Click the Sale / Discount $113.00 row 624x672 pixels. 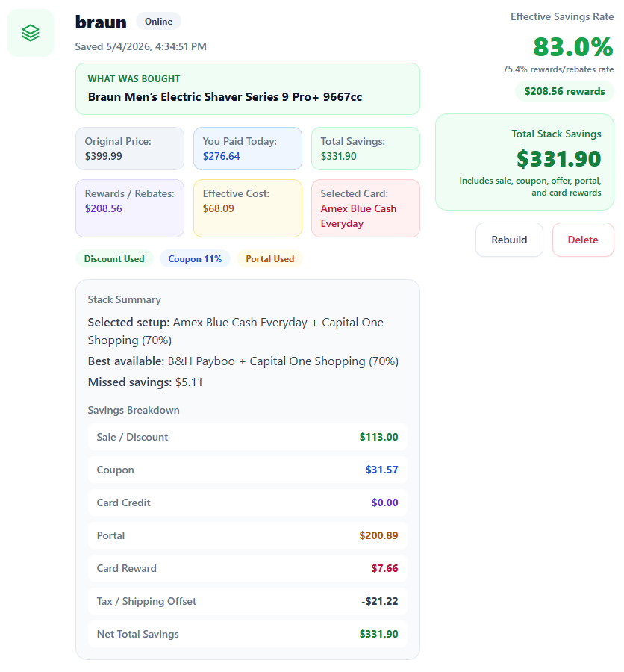[x=248, y=437]
